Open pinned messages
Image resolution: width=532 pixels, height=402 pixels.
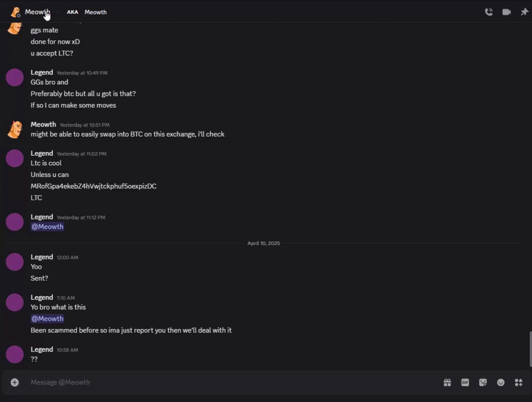(x=524, y=12)
